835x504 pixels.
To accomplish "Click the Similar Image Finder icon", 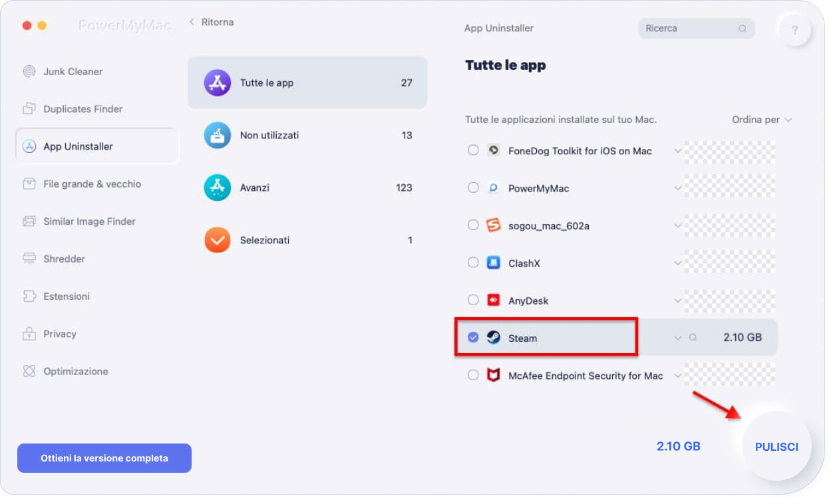I will (x=29, y=221).
